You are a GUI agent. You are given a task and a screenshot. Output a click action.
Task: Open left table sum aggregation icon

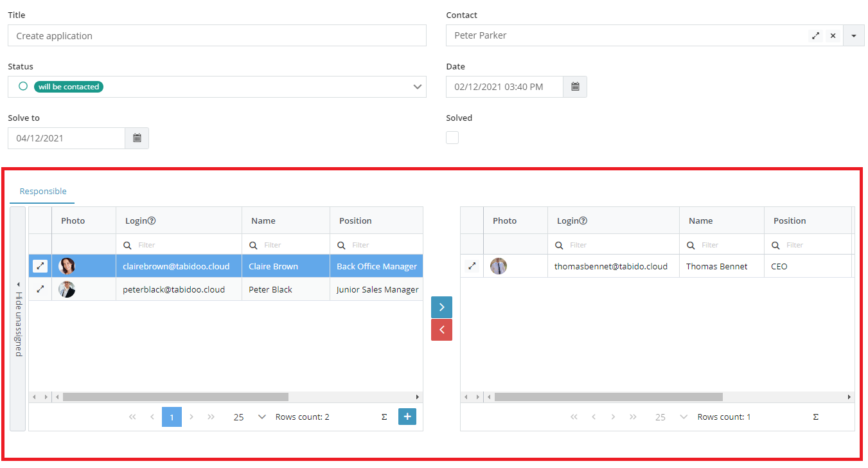coord(384,417)
